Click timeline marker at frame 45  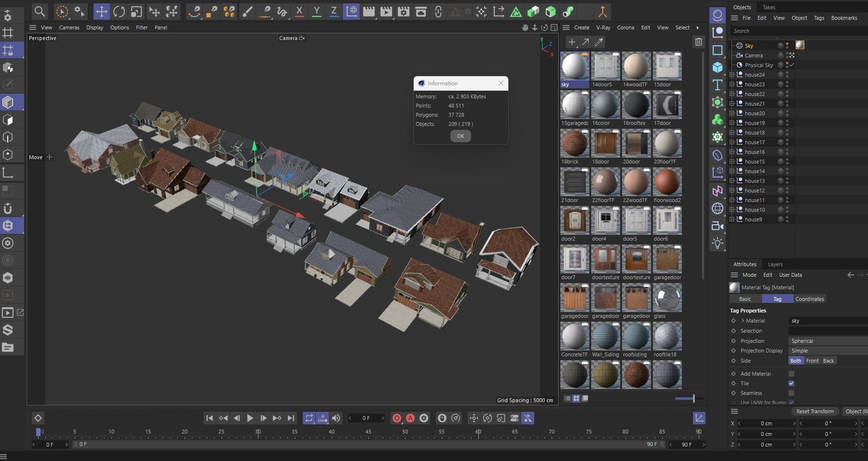coord(368,432)
